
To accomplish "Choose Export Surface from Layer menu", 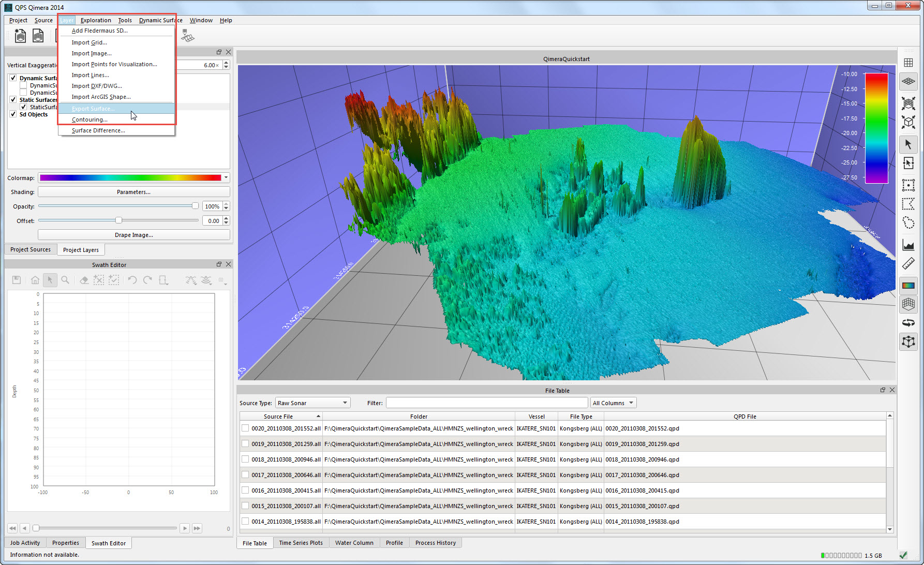I will point(93,109).
